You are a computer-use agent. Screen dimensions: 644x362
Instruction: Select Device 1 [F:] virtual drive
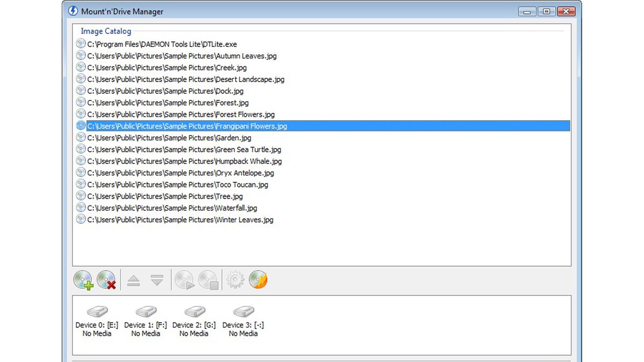pyautogui.click(x=145, y=321)
